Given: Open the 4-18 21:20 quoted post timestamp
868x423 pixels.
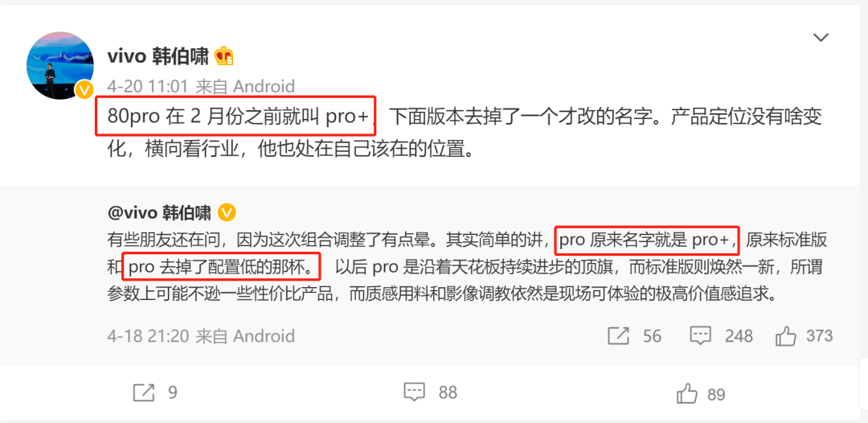Looking at the screenshot, I should pos(149,335).
